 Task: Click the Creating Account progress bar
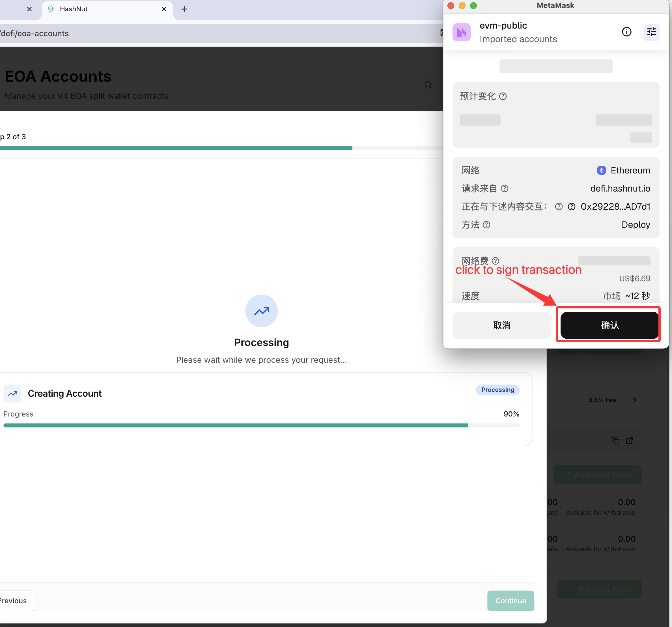pyautogui.click(x=261, y=426)
